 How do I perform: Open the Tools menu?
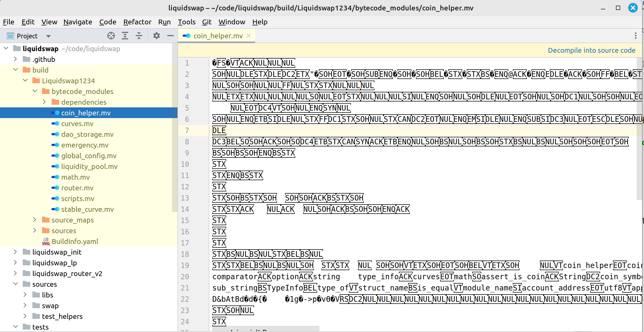[x=187, y=22]
